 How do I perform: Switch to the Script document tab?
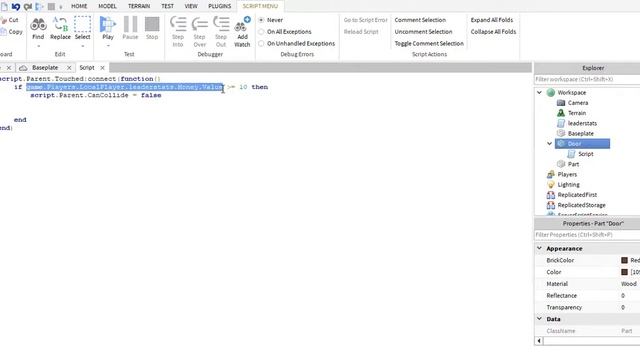[87, 68]
